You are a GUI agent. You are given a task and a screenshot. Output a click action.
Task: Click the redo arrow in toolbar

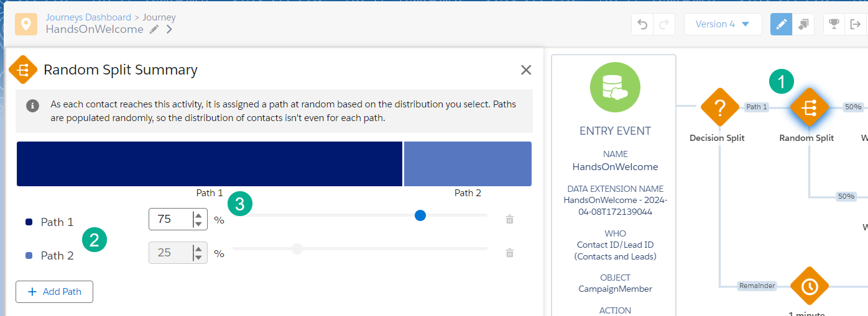coord(664,24)
